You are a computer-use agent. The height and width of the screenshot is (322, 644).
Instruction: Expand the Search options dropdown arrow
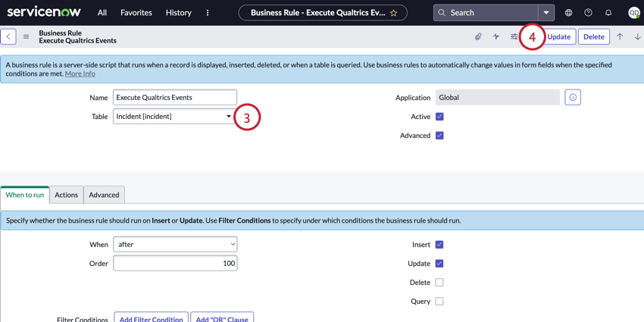point(546,13)
